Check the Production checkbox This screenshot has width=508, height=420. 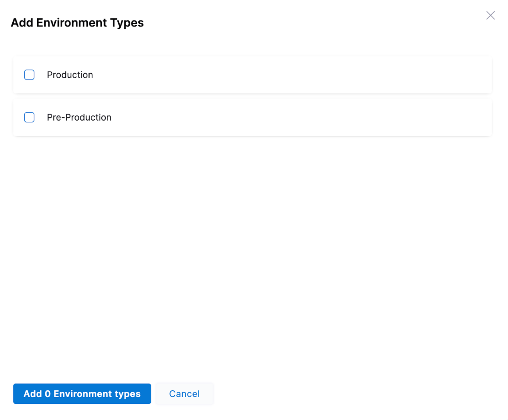pyautogui.click(x=29, y=75)
